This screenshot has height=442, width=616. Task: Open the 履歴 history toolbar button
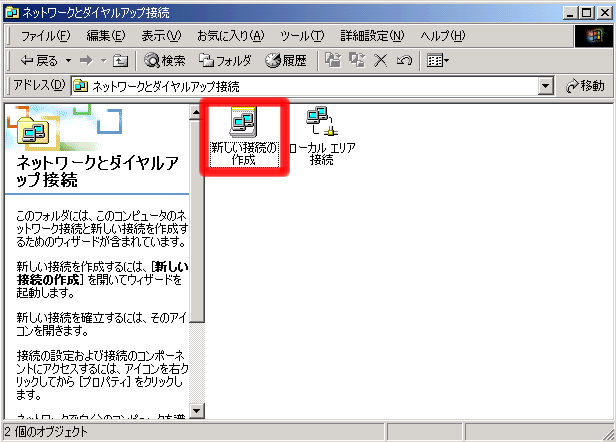[x=286, y=61]
